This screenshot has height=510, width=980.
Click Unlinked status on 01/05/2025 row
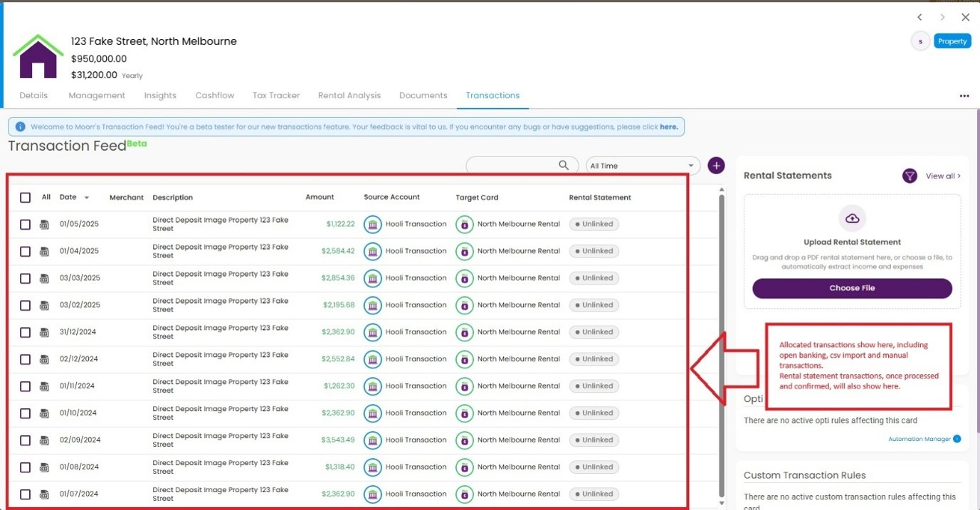(x=594, y=224)
